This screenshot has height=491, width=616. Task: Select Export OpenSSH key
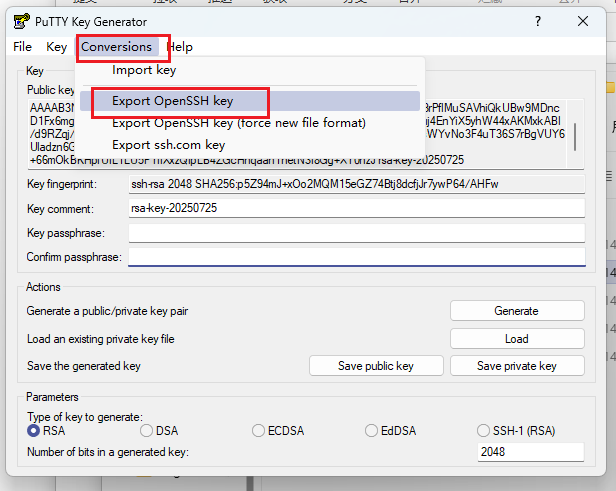(x=173, y=101)
